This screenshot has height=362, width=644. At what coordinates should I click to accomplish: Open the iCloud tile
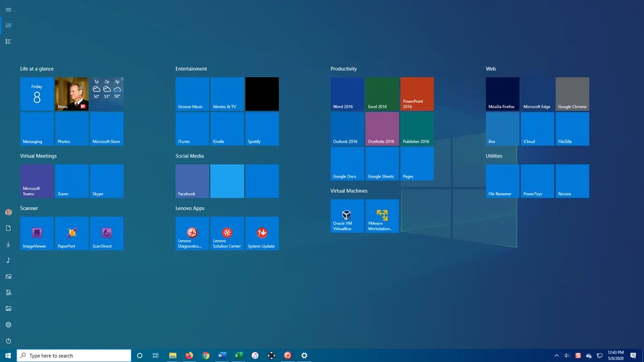(x=537, y=129)
